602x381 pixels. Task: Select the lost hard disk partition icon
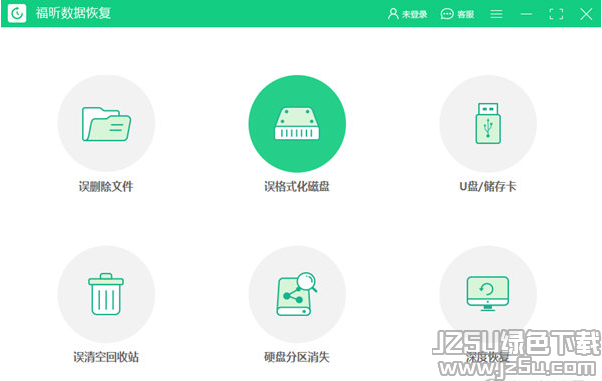[297, 294]
